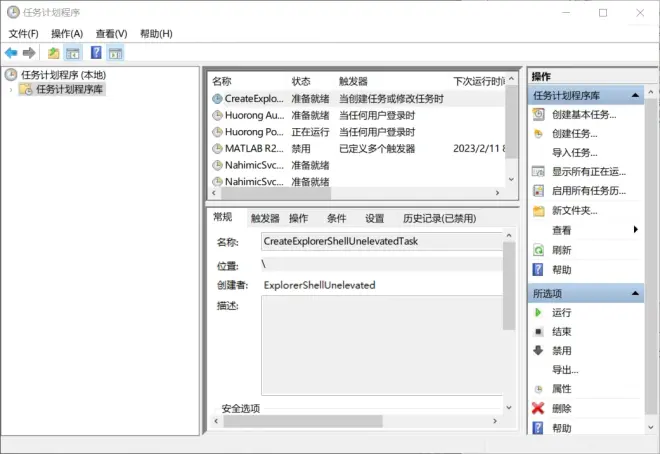Select the Huorong Au... task row
Screen dimensions: 660x454
pyautogui.click(x=358, y=115)
